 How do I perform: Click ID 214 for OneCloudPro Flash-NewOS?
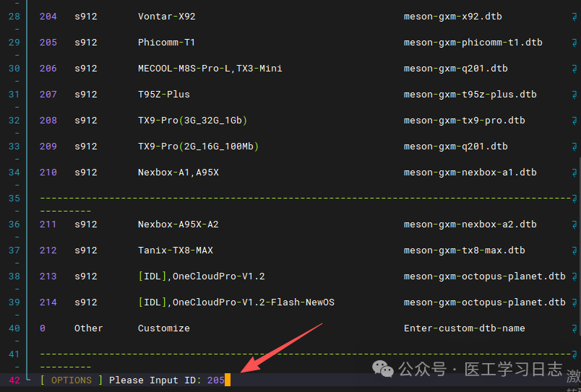pyautogui.click(x=48, y=302)
